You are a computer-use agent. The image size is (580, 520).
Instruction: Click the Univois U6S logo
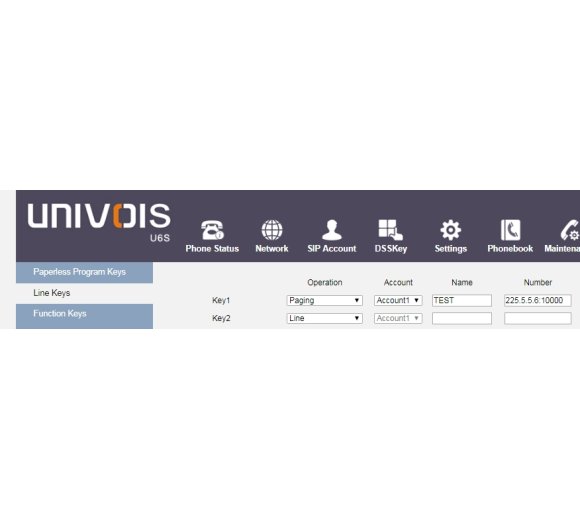tap(99, 222)
